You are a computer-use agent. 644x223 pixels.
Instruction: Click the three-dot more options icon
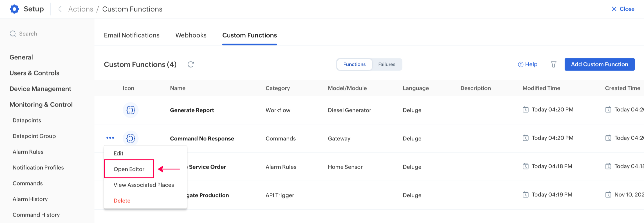pos(110,138)
